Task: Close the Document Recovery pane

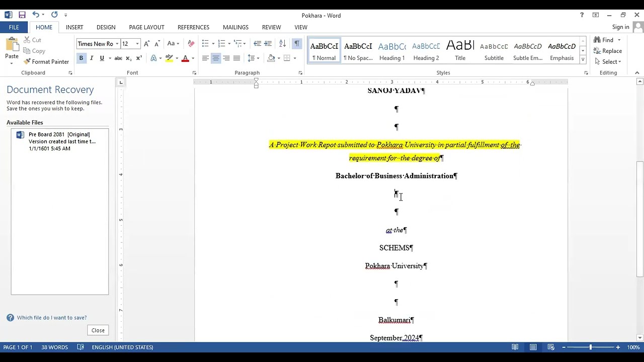Action: (x=98, y=330)
